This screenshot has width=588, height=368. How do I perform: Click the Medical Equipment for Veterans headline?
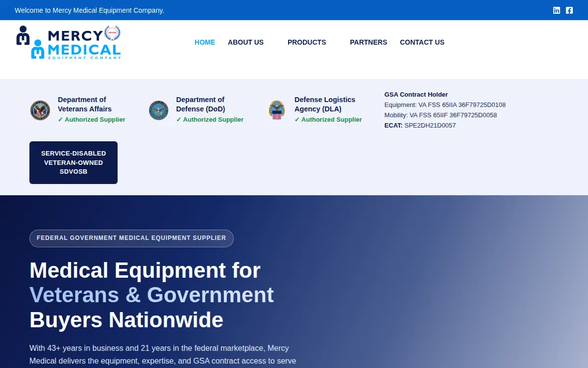[152, 295]
